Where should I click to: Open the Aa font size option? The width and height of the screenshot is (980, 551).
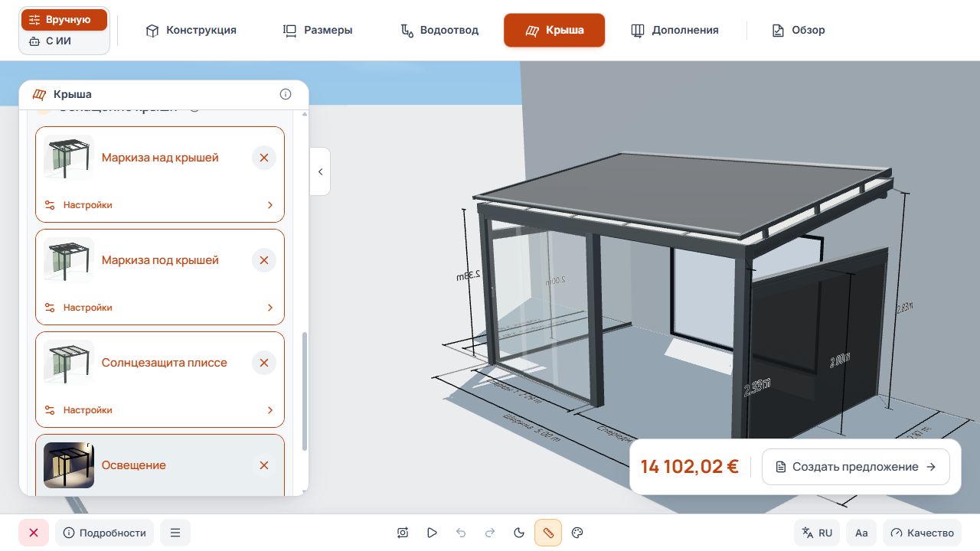click(861, 533)
